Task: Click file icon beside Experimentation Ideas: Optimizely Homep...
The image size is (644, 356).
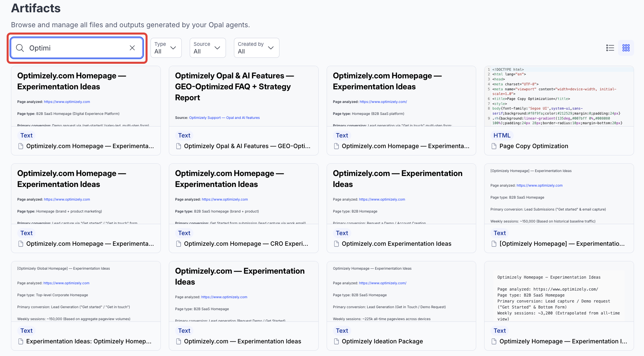Action: 21,341
